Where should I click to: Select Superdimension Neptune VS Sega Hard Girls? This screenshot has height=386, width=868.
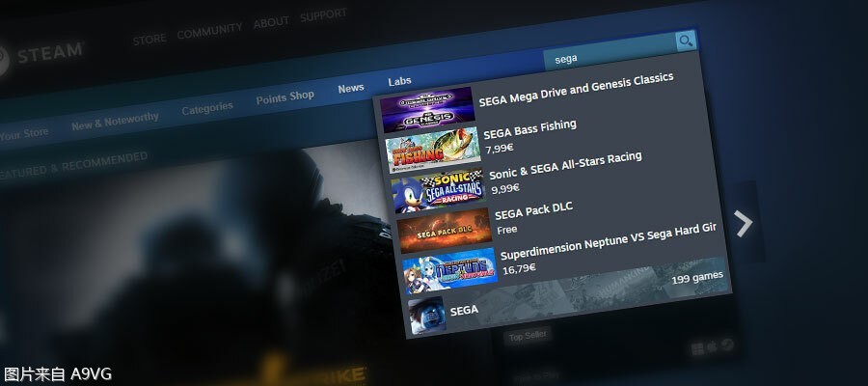[563, 257]
